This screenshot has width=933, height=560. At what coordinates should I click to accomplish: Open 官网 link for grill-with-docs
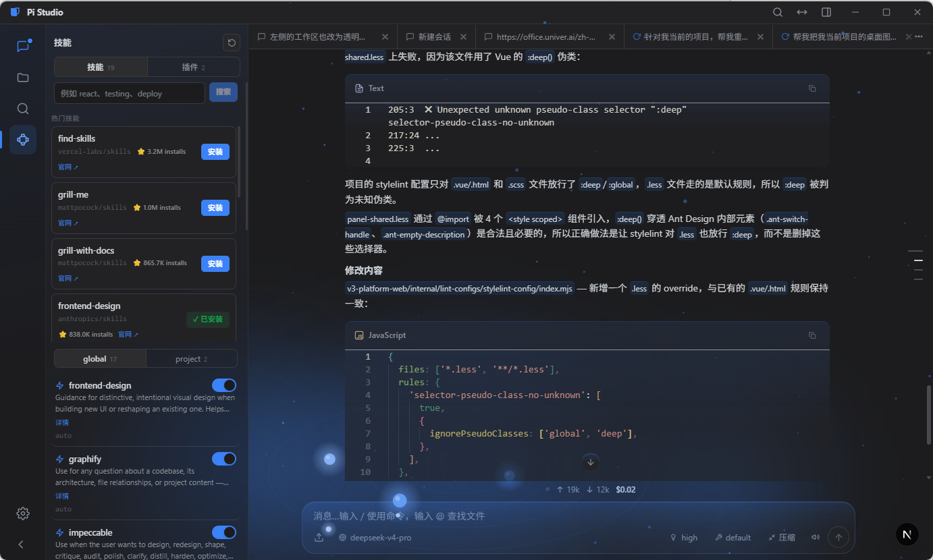pos(68,278)
